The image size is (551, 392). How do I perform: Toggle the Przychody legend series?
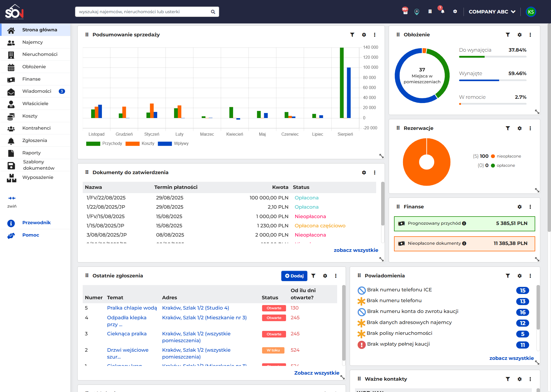(104, 144)
